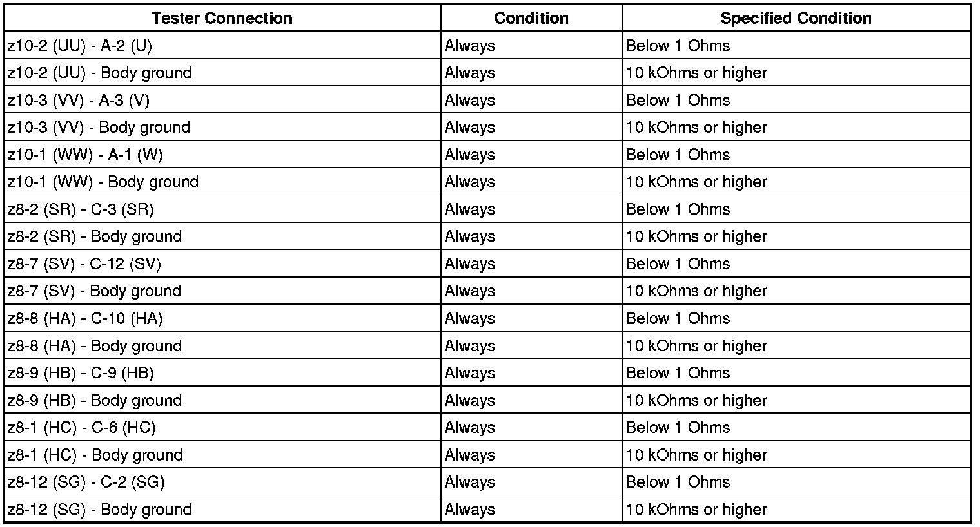The image size is (980, 527).
Task: Select the Condition column header
Action: 531,18
